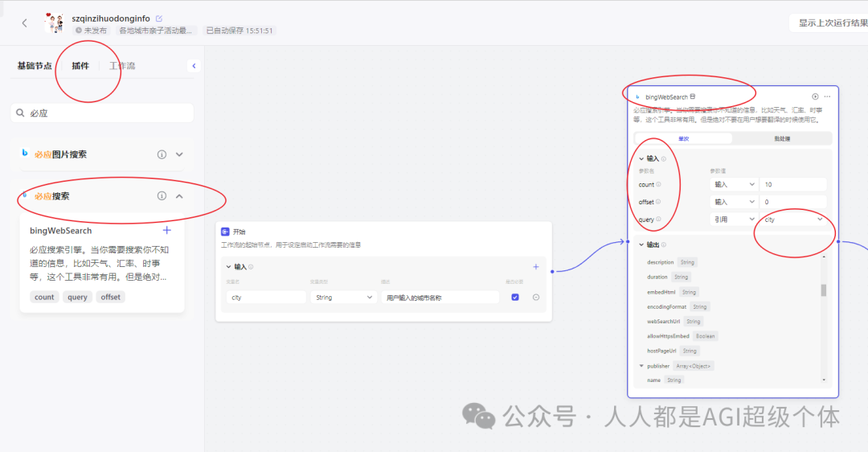Show the 输出 section info tooltip
Viewport: 868px width, 452px height.
664,244
